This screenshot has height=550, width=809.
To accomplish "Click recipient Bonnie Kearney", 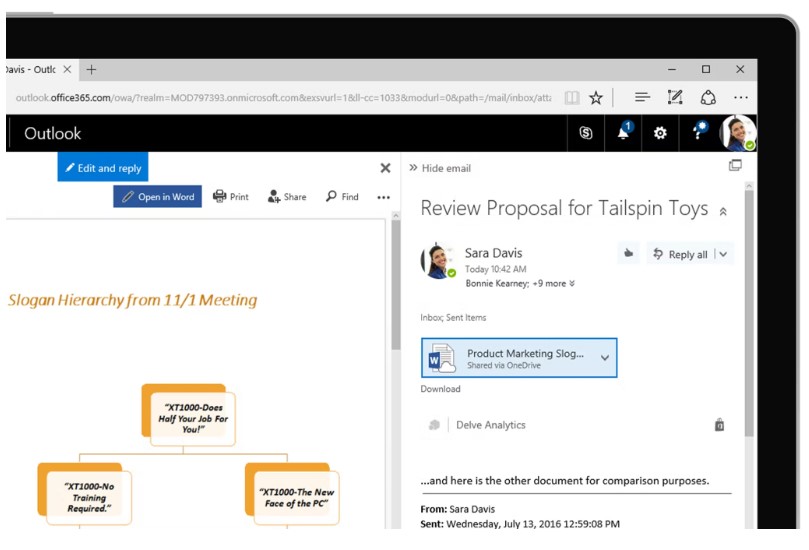I will 497,283.
